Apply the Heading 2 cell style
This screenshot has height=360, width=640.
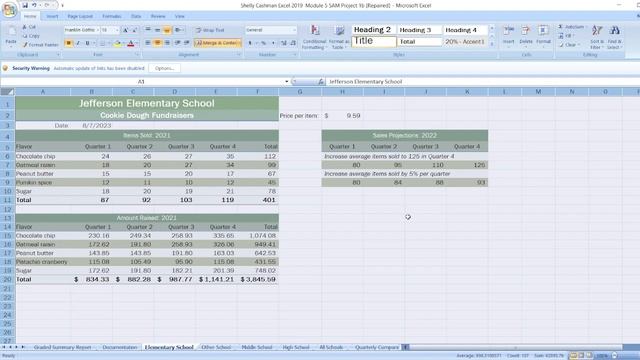373,30
